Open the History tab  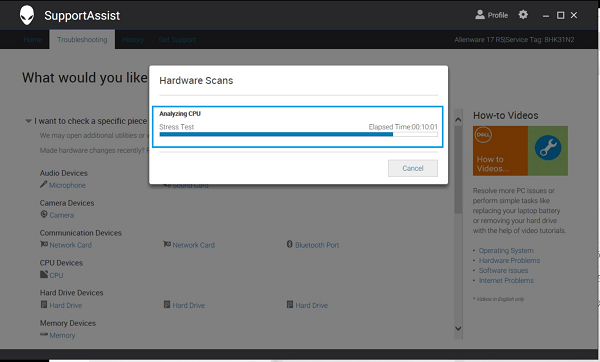coord(133,39)
